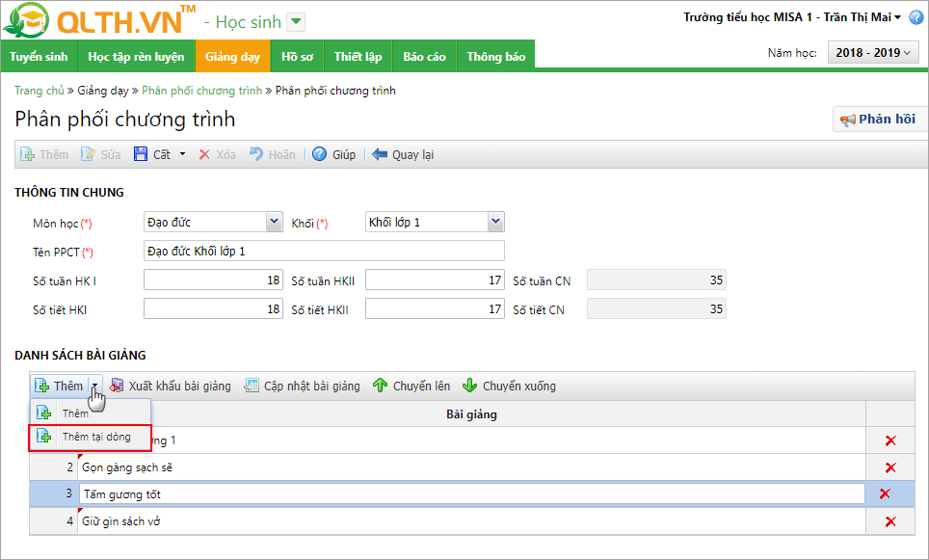Viewport: 929px width, 560px height.
Task: Click the Thêm toolbar icon at top
Action: (44, 154)
